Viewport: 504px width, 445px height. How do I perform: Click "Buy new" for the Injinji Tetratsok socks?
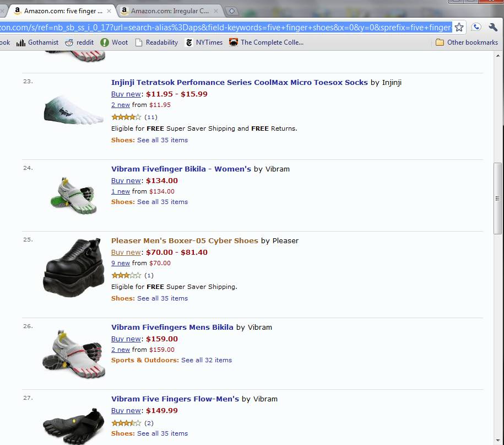point(126,94)
